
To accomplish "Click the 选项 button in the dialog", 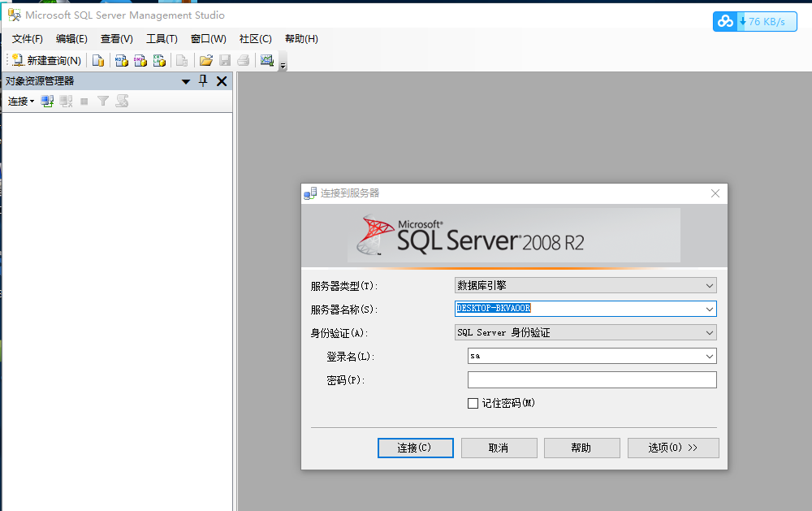I will coord(673,448).
